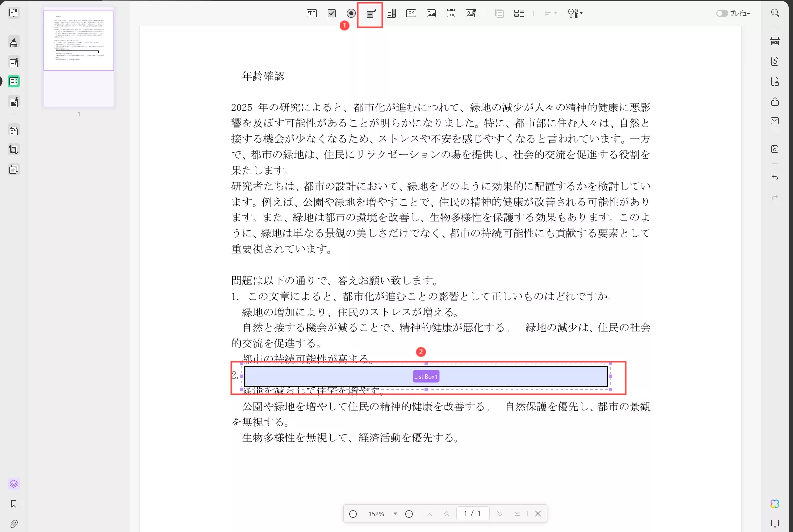Select the Image field tool
The image size is (793, 532).
431,13
